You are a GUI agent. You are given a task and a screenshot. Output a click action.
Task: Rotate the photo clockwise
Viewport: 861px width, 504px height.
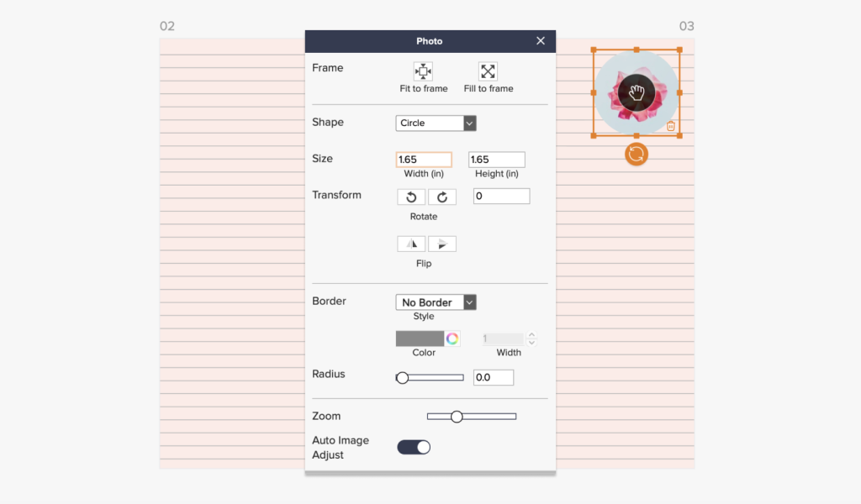click(x=442, y=197)
